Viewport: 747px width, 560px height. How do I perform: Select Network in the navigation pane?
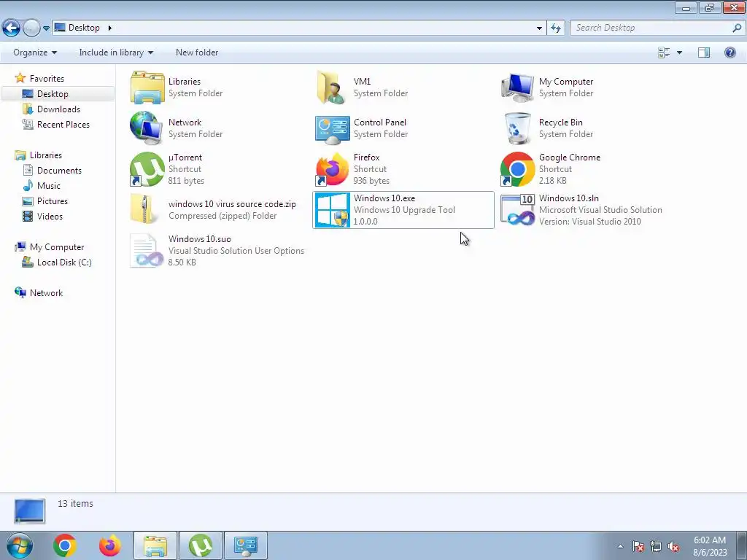point(46,293)
